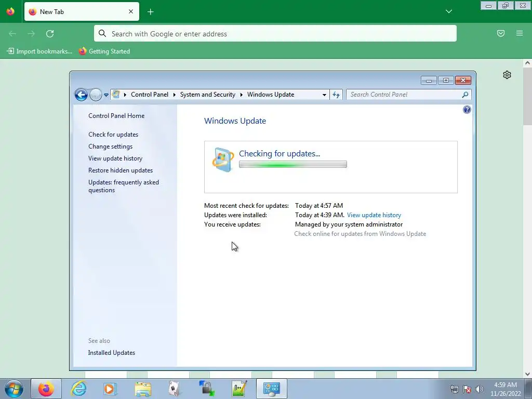
Task: Open Windows Update help via question mark icon
Action: tap(467, 110)
